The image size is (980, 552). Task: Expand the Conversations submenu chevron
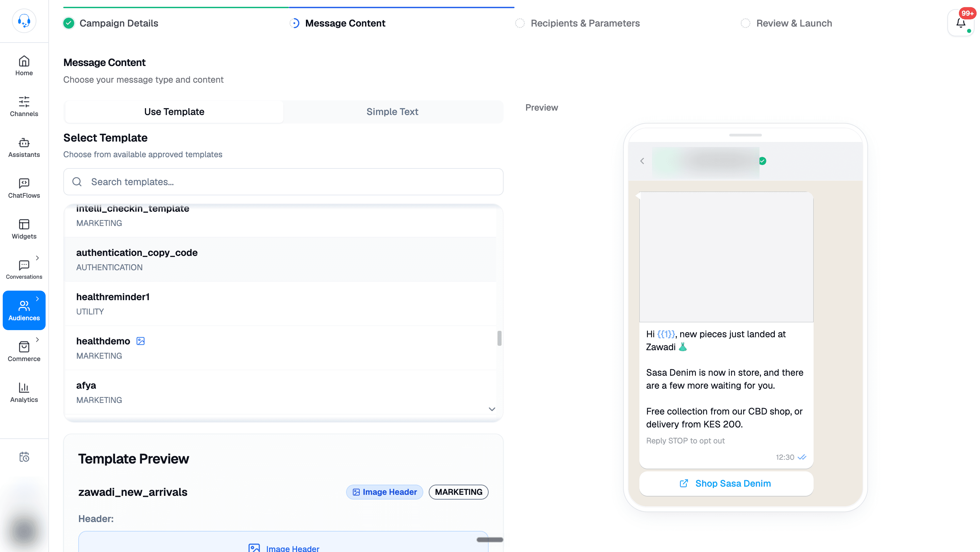coord(37,258)
